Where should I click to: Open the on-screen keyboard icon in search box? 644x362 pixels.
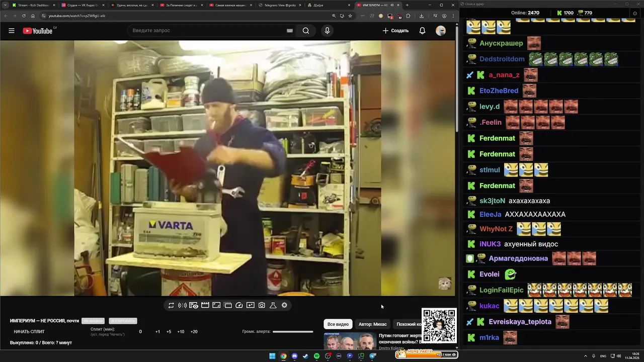point(290,31)
